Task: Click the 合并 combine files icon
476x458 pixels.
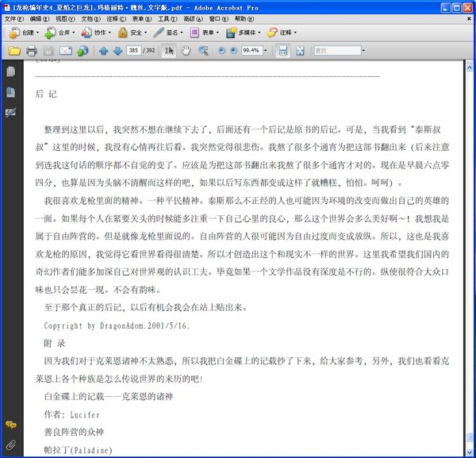Action: tap(50, 33)
